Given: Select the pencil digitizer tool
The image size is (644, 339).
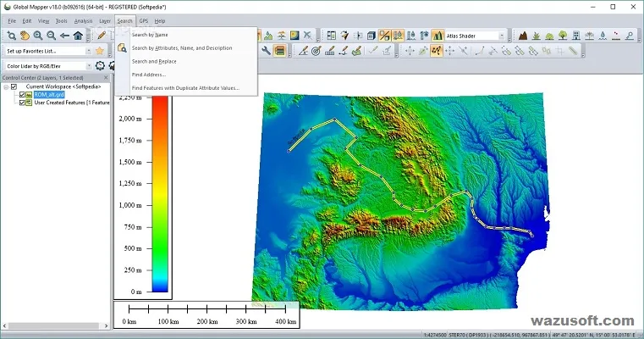Looking at the screenshot, I should 102,36.
